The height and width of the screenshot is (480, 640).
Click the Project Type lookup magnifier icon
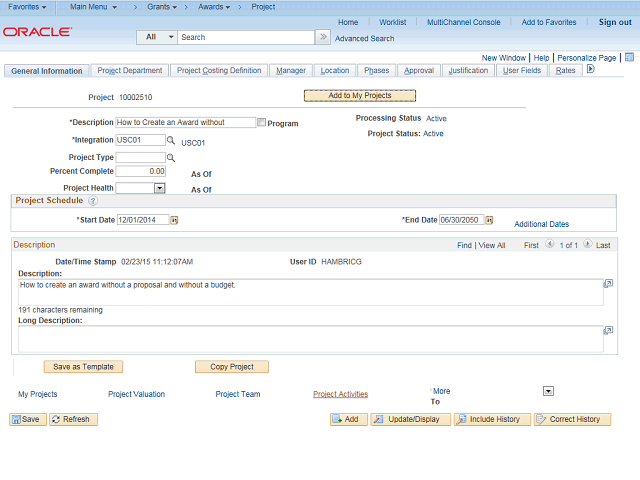tap(171, 158)
